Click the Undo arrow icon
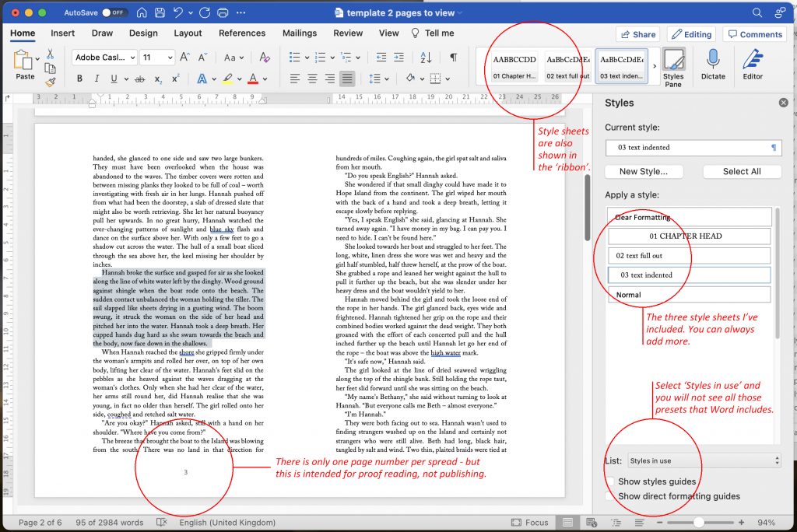 (x=178, y=12)
